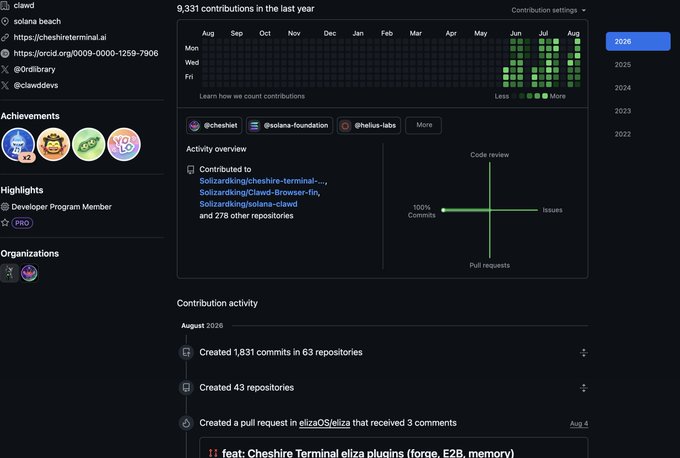The height and width of the screenshot is (458, 680).
Task: Open the Quickdraw achievement badge
Action: point(53,144)
